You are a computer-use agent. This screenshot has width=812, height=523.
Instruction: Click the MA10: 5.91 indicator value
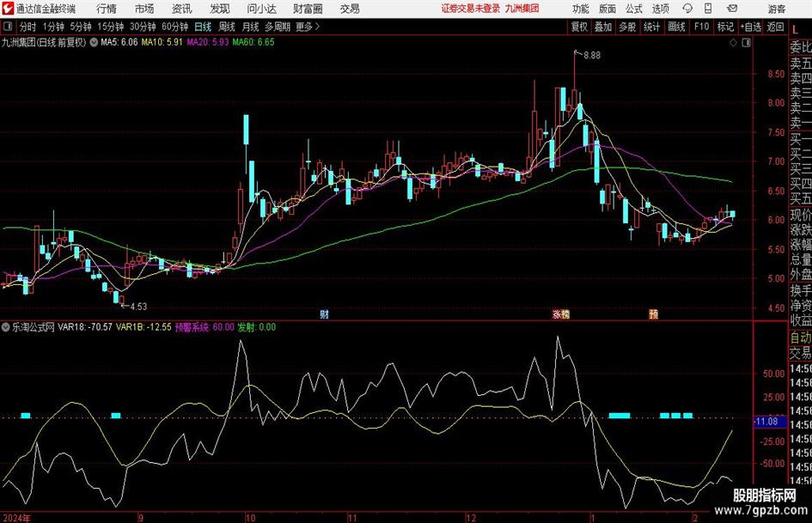(162, 42)
